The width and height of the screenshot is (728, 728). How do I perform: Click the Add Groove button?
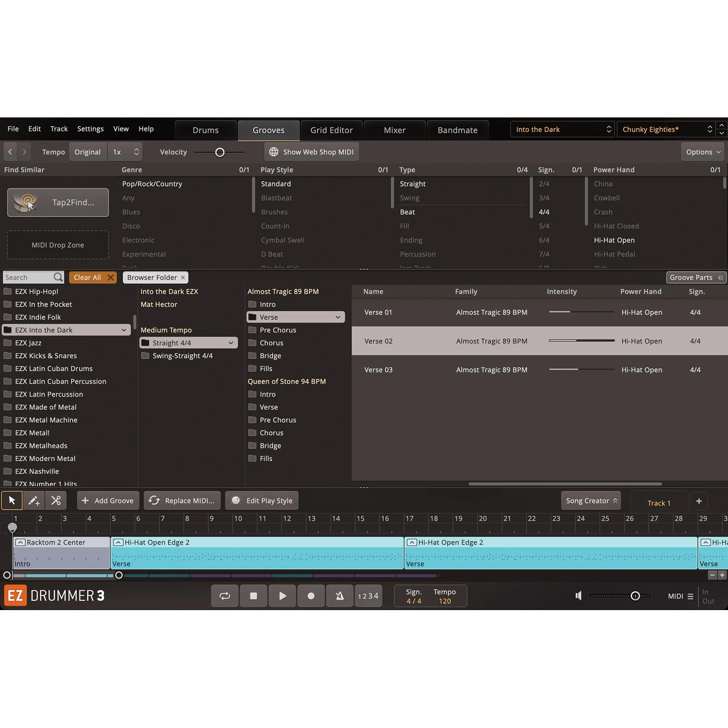pos(108,500)
